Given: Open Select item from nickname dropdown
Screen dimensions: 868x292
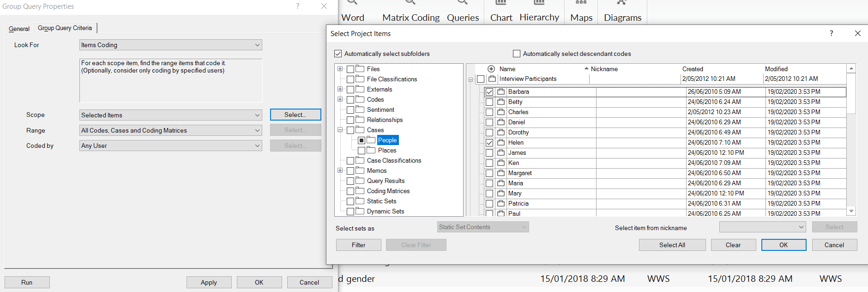Looking at the screenshot, I should pyautogui.click(x=763, y=227).
